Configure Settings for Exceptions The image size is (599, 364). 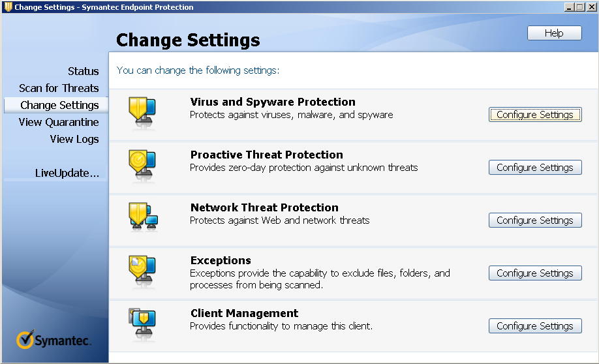point(535,273)
